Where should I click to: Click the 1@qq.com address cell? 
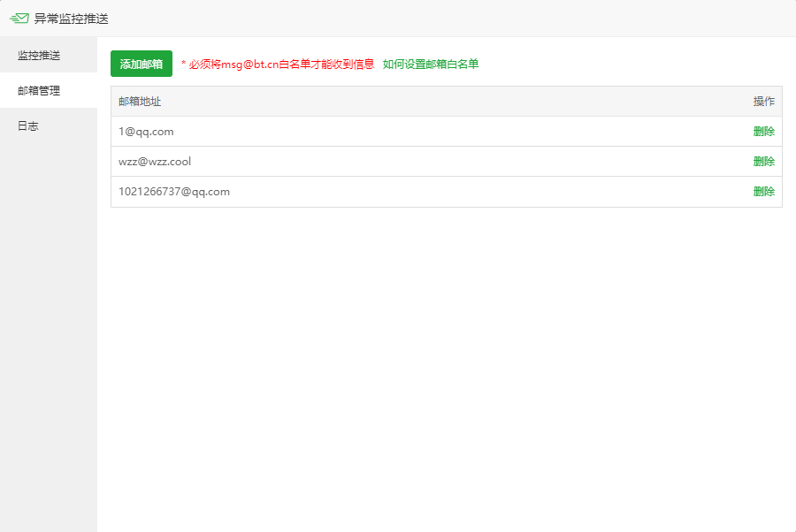(146, 132)
